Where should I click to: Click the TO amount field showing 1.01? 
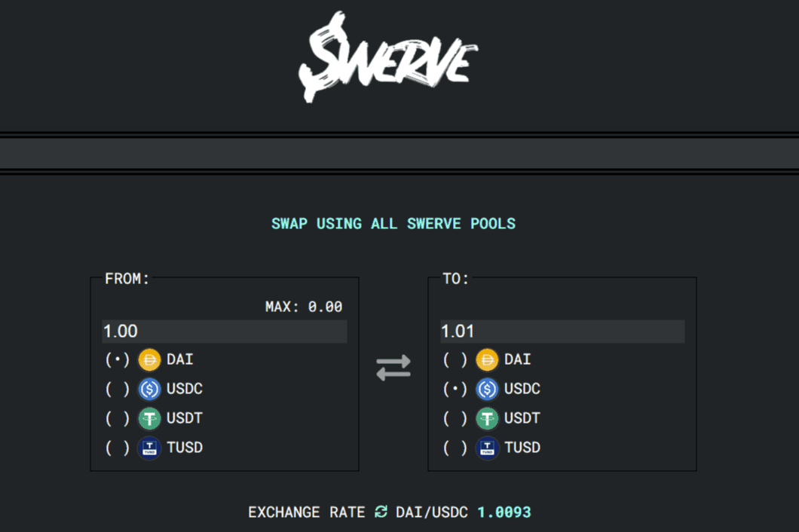(562, 331)
